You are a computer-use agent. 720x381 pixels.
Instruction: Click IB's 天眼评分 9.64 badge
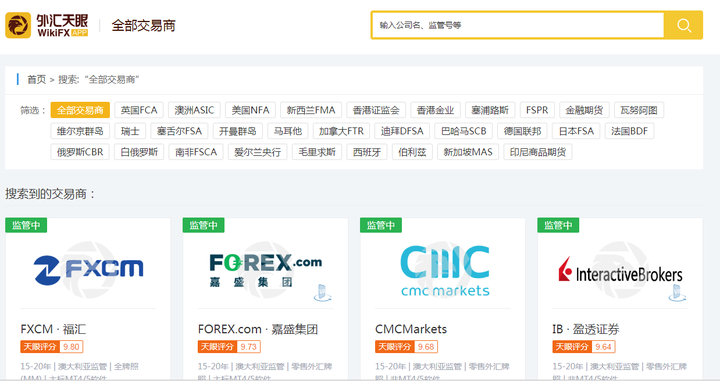point(583,347)
